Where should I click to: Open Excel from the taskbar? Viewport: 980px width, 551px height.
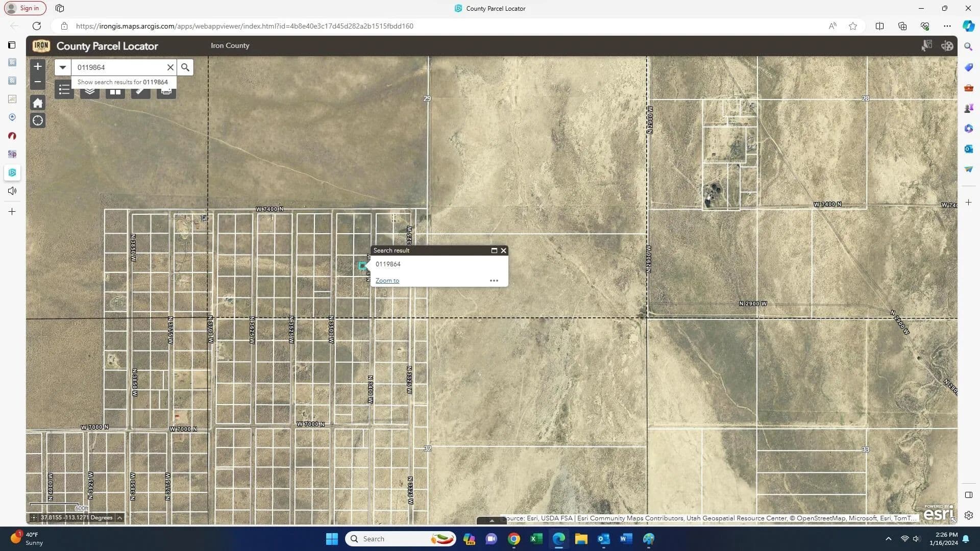tap(536, 539)
